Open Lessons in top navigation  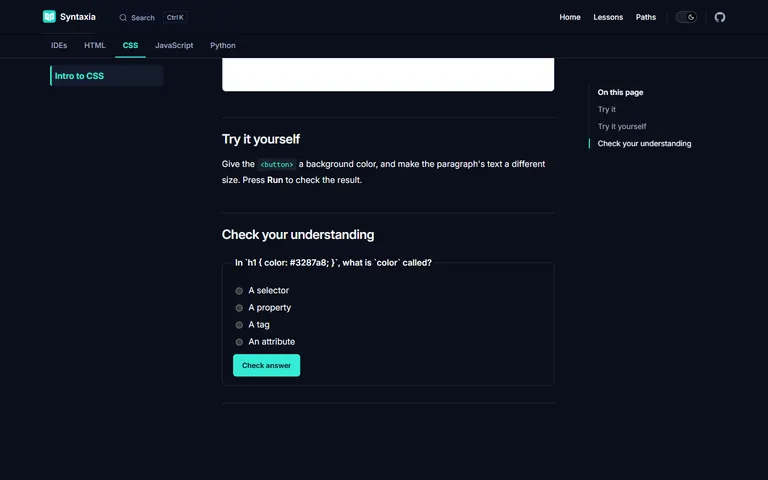tap(608, 17)
